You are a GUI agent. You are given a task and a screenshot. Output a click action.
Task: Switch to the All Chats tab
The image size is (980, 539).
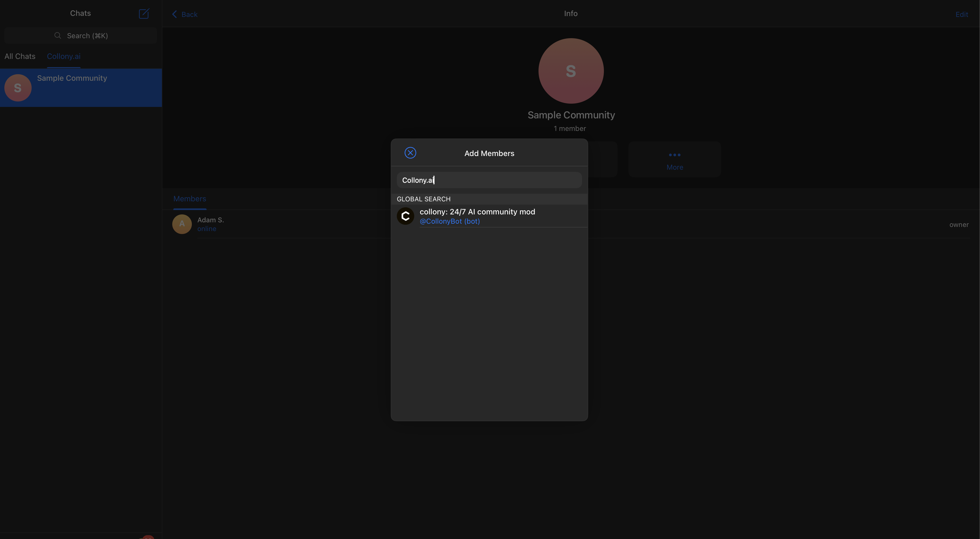[x=20, y=56]
